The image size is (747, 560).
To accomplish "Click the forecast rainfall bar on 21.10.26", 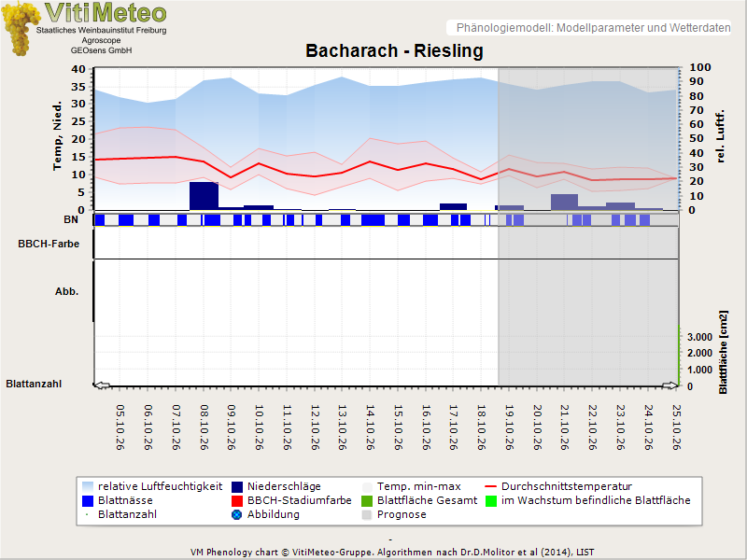I will click(565, 202).
